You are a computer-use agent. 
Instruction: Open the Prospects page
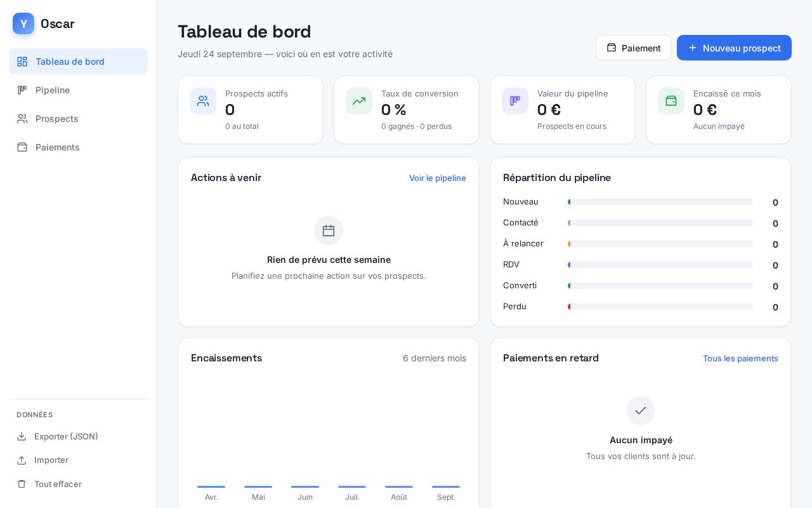click(x=78, y=119)
